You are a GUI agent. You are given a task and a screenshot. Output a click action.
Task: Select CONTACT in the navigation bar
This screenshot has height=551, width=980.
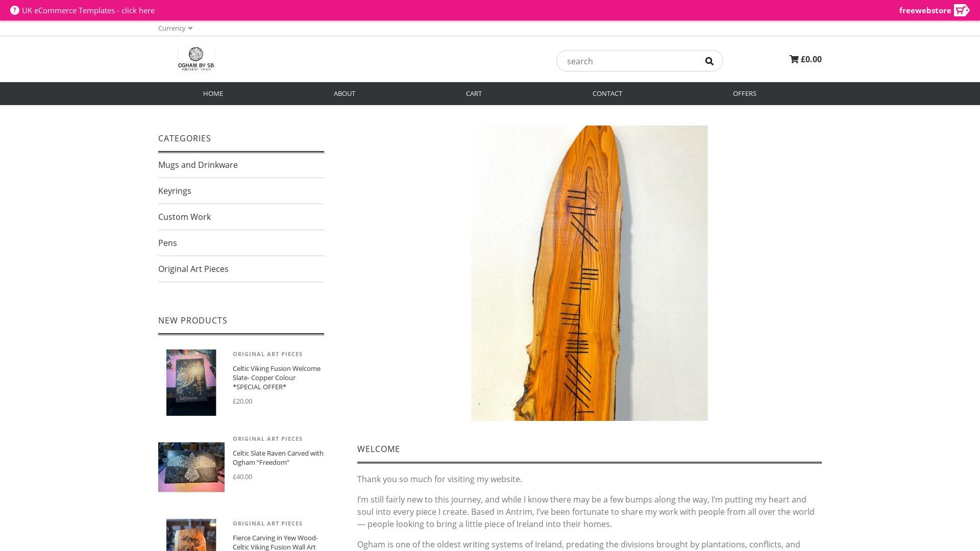click(607, 93)
